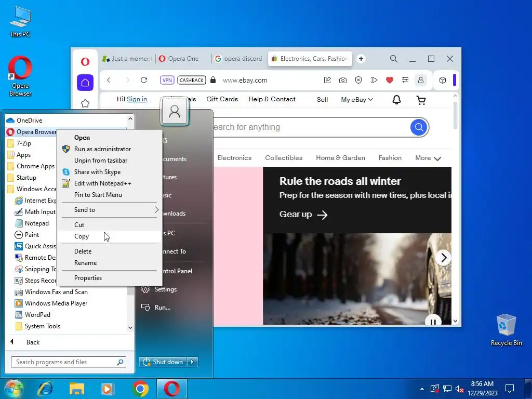Pause the eBay banner carousel
The image size is (532, 399).
click(x=433, y=321)
